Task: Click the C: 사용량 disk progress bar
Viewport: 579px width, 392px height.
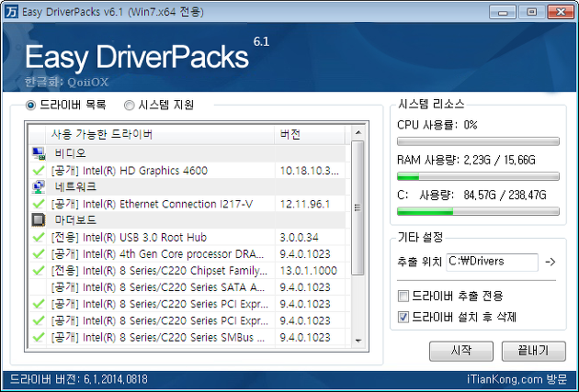Action: (x=478, y=211)
